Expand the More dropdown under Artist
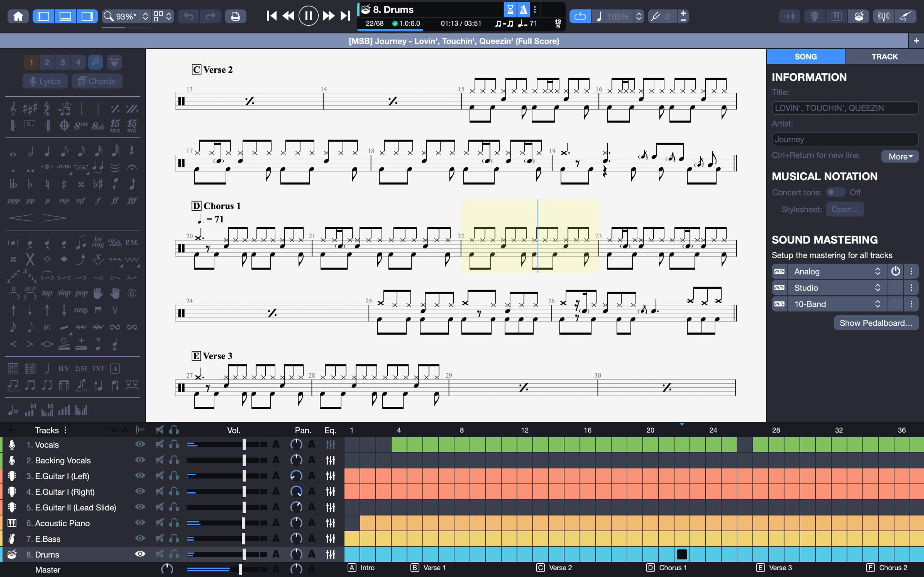 (x=900, y=157)
